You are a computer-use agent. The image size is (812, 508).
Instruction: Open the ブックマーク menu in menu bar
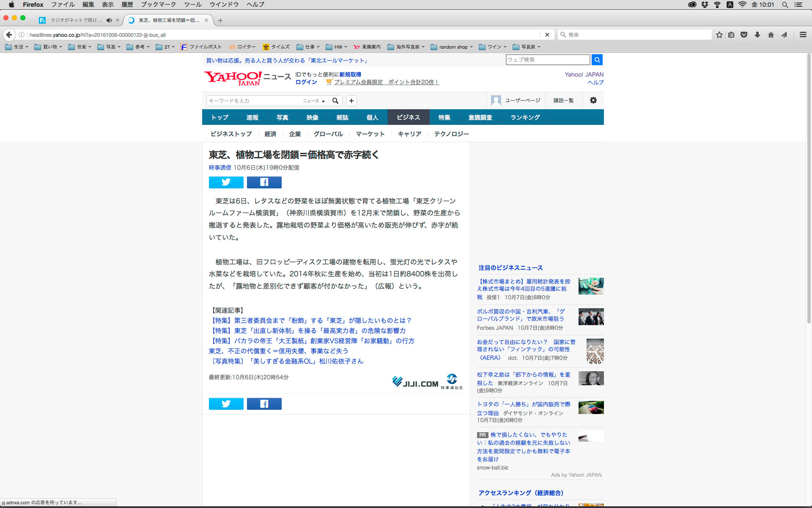(x=158, y=5)
